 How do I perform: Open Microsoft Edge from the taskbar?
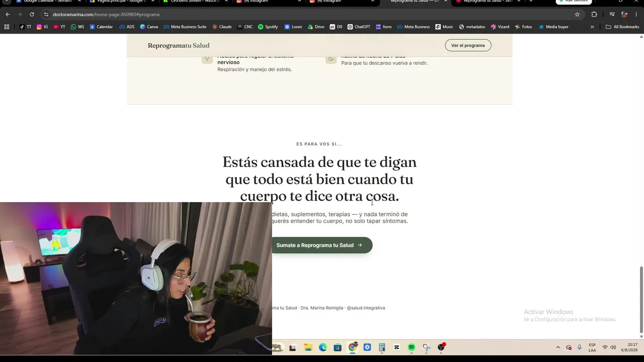pos(323,347)
